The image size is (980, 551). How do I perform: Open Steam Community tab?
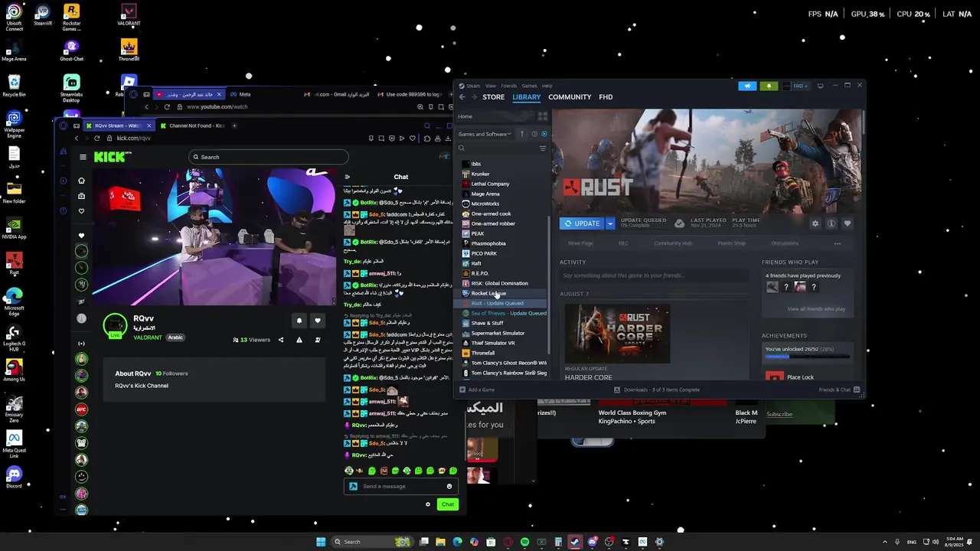tap(570, 97)
